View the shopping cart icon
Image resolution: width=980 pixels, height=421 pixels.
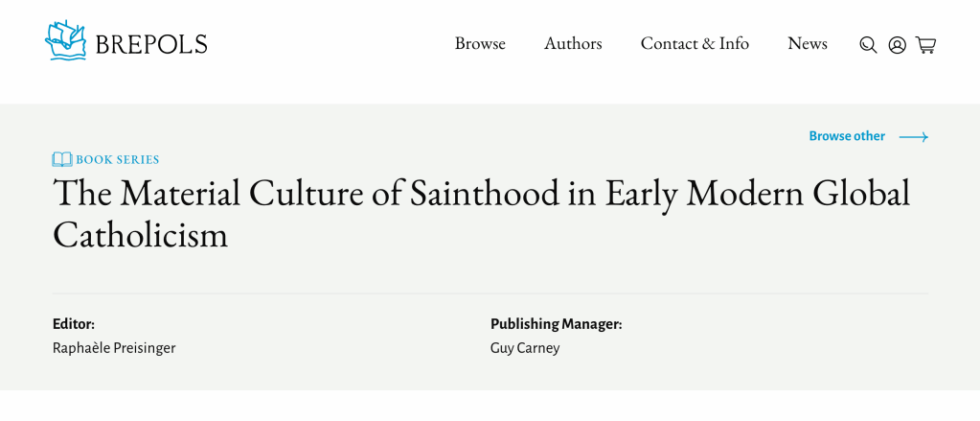pyautogui.click(x=925, y=45)
